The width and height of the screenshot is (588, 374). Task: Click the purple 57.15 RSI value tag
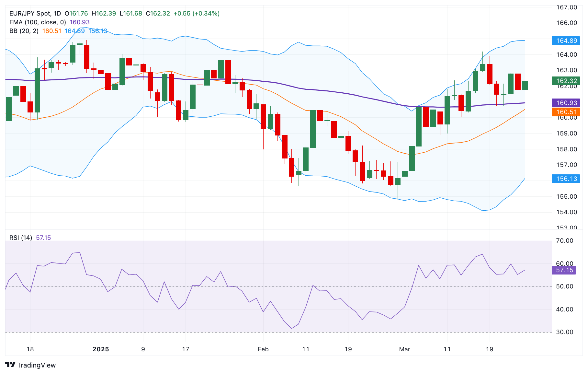click(564, 270)
